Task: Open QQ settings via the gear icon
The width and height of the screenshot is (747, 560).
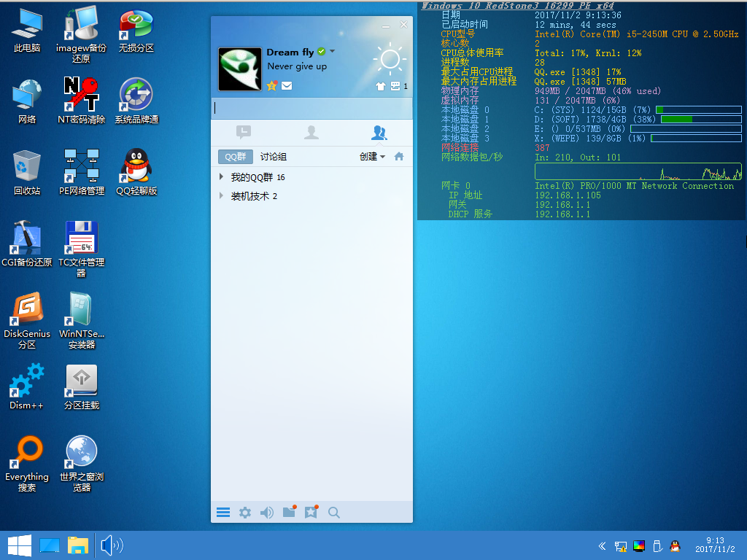Action: [x=245, y=513]
